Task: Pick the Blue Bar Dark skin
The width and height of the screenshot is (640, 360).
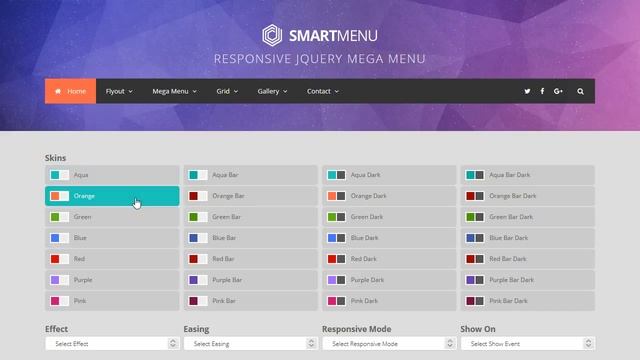Action: point(528,238)
